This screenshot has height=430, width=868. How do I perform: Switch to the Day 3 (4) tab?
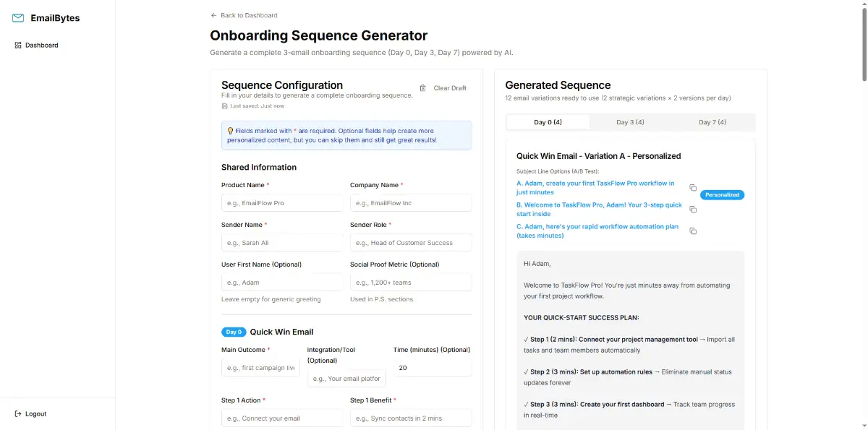630,122
